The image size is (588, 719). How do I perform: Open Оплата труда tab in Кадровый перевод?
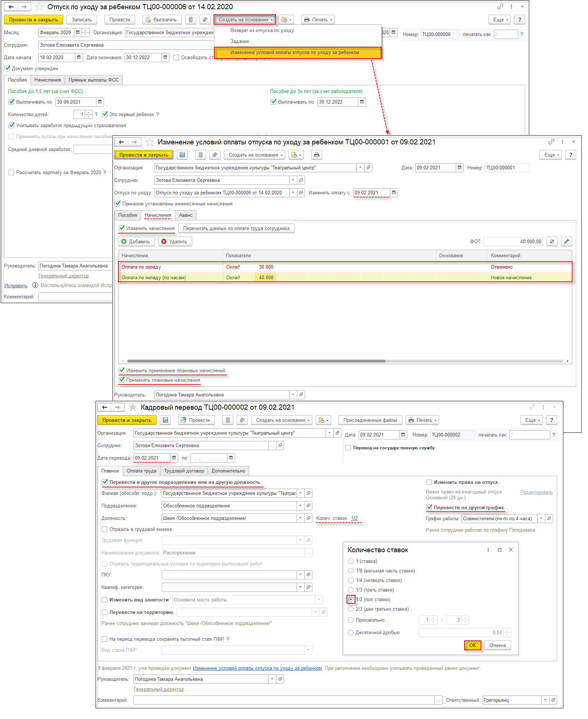pos(141,471)
